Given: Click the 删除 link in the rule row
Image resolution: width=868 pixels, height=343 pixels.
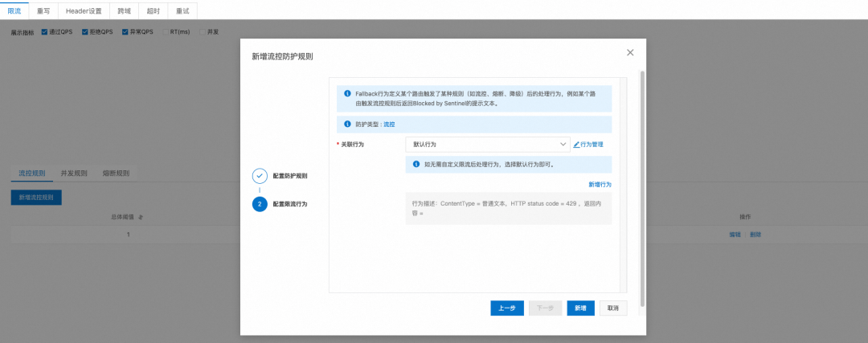Looking at the screenshot, I should click(755, 235).
